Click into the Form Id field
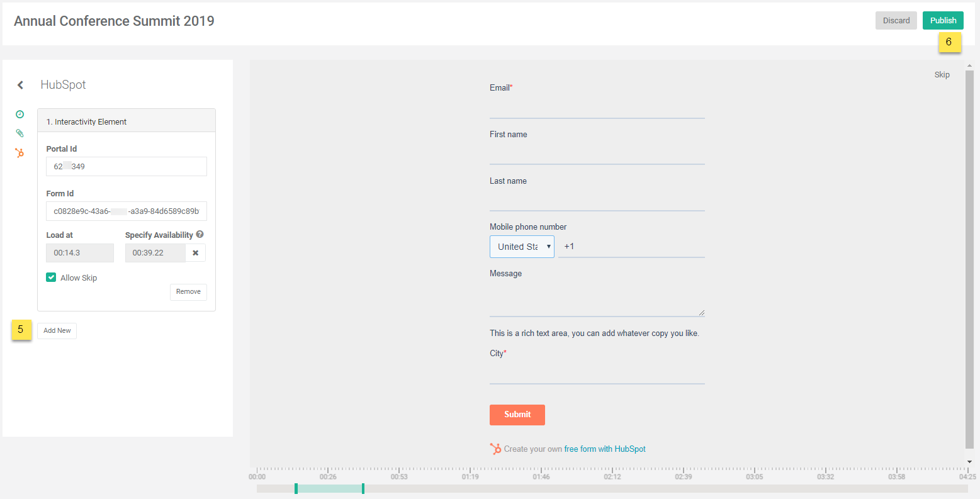The height and width of the screenshot is (499, 980). tap(127, 211)
